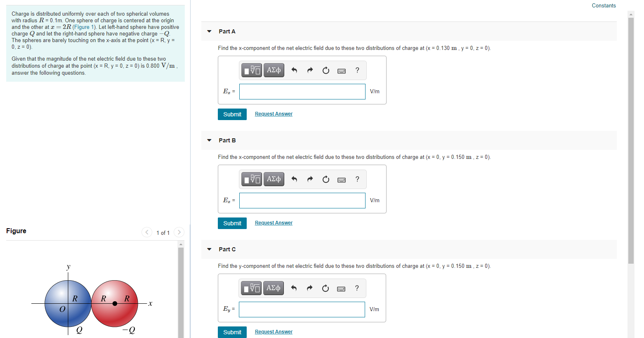Open the on-screen keyboard in Part B
Viewport: 644px width, 338px height.
(341, 179)
